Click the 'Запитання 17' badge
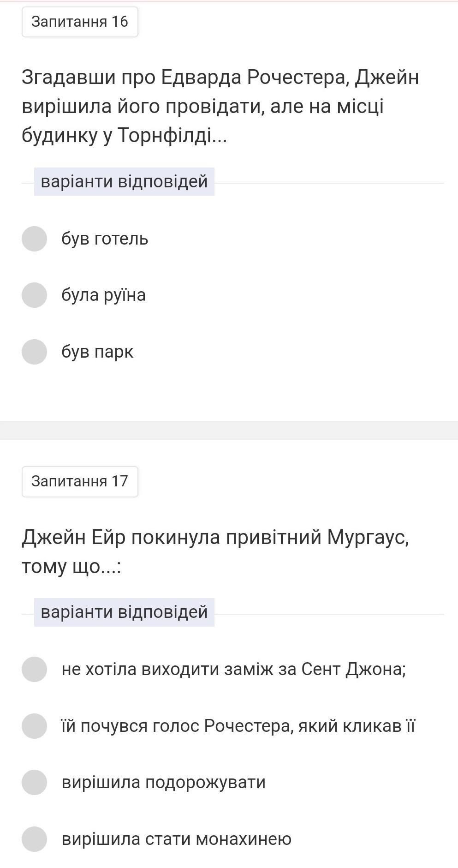458x868 pixels. (x=80, y=481)
